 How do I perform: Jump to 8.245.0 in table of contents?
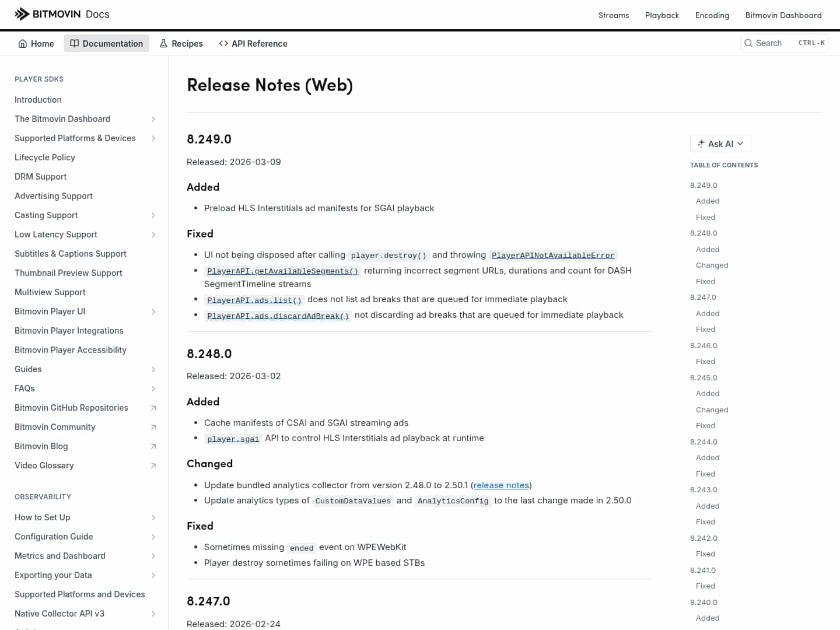(703, 378)
